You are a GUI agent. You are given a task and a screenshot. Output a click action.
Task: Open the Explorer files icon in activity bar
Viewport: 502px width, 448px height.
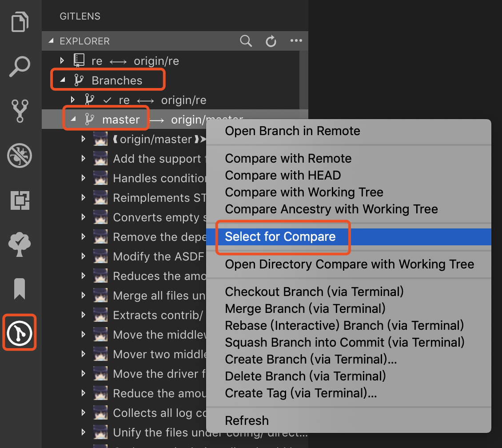20,22
